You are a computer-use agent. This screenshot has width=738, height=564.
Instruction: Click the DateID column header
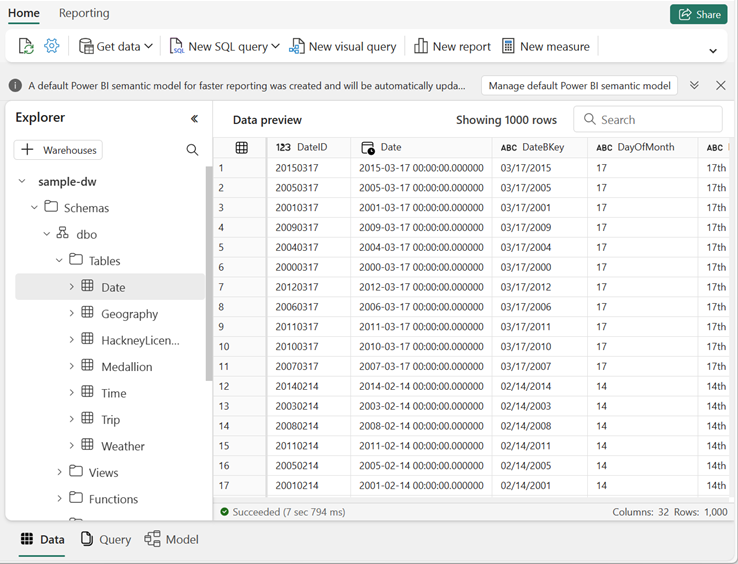pos(308,147)
